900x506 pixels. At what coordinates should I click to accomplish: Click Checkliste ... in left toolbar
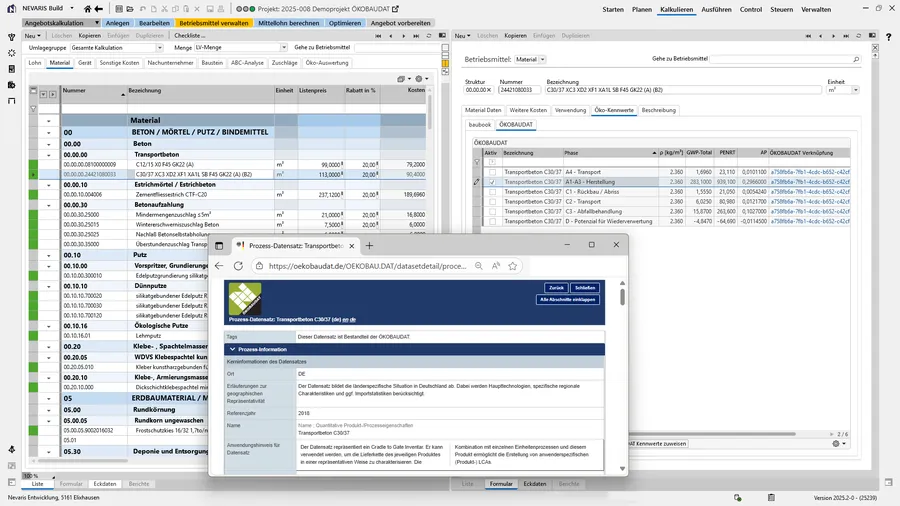coord(189,36)
